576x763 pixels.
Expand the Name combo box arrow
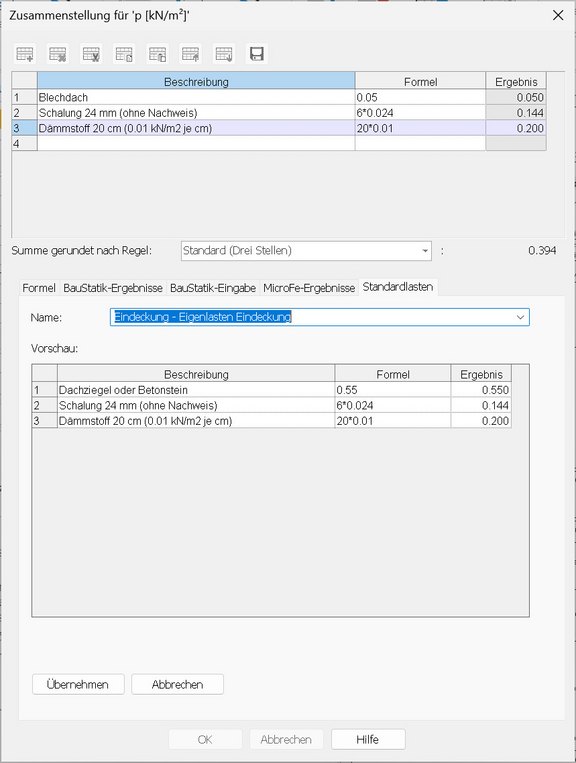[x=520, y=317]
